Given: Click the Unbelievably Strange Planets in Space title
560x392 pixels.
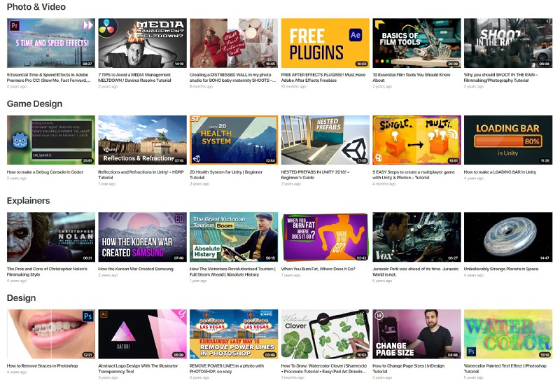Looking at the screenshot, I should point(500,268).
